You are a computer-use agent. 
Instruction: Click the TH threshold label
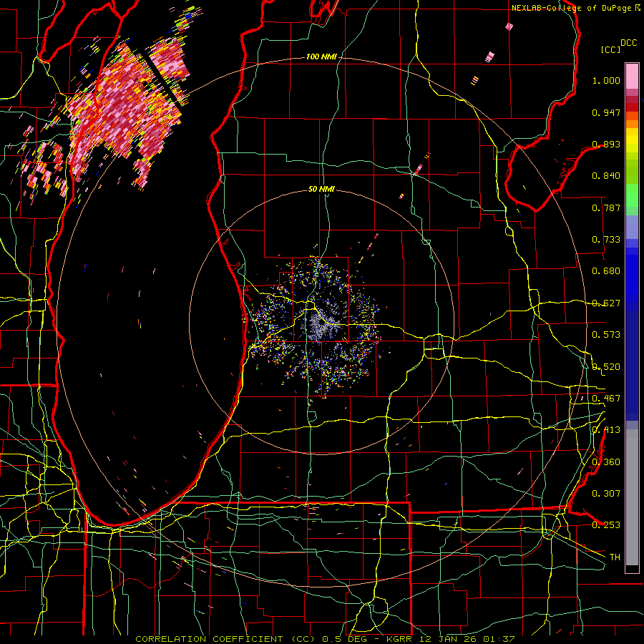pyautogui.click(x=615, y=557)
